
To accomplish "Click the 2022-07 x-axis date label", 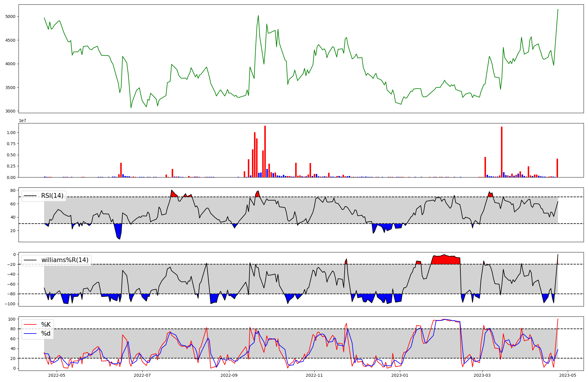I will point(142,375).
